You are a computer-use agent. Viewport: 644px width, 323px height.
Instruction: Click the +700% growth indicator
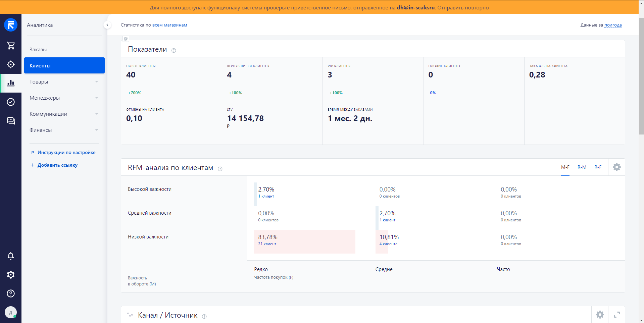(135, 93)
